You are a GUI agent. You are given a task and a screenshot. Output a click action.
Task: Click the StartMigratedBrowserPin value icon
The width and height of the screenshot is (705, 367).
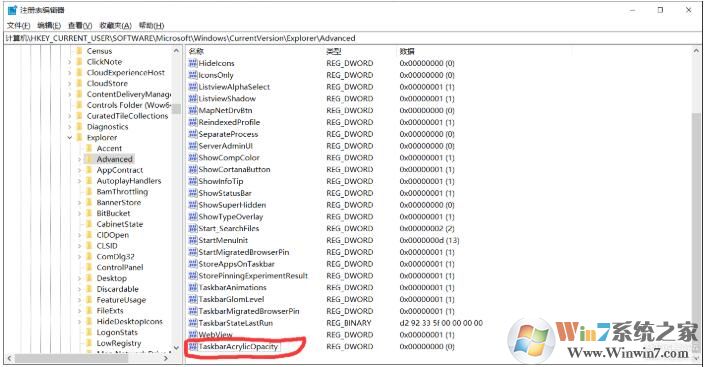pos(193,252)
